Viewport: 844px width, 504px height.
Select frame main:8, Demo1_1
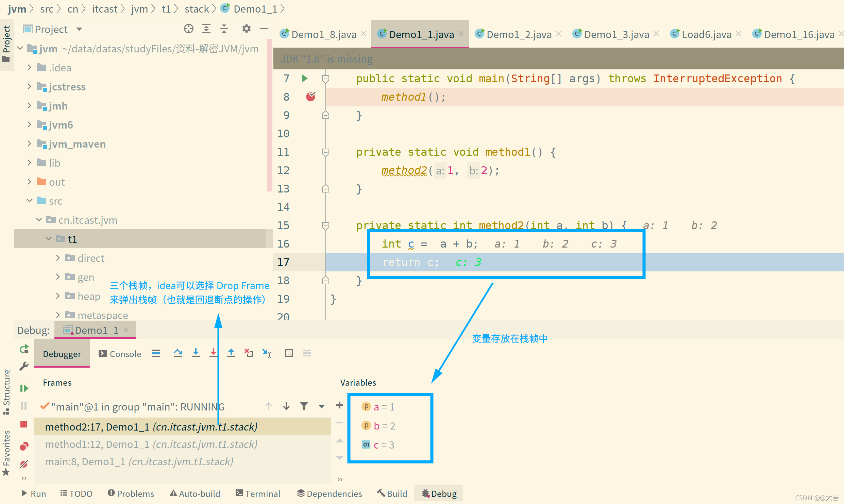183,461
